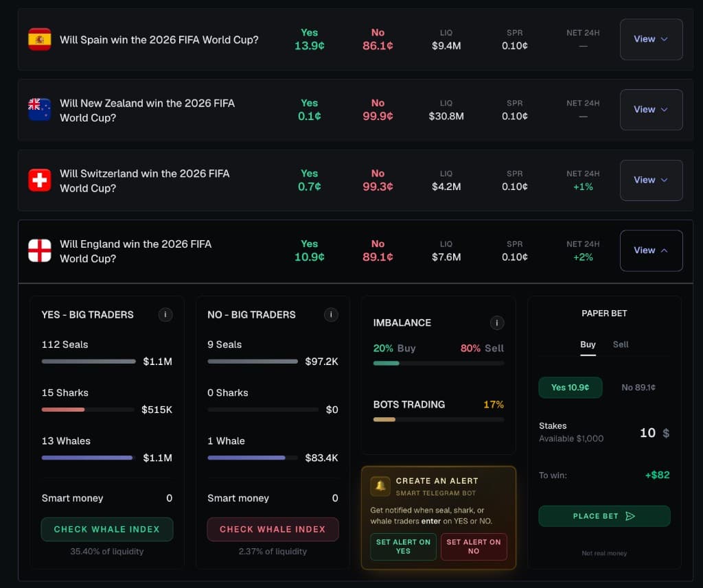The image size is (703, 588).
Task: Click Set Alert on Yes button
Action: [x=403, y=547]
